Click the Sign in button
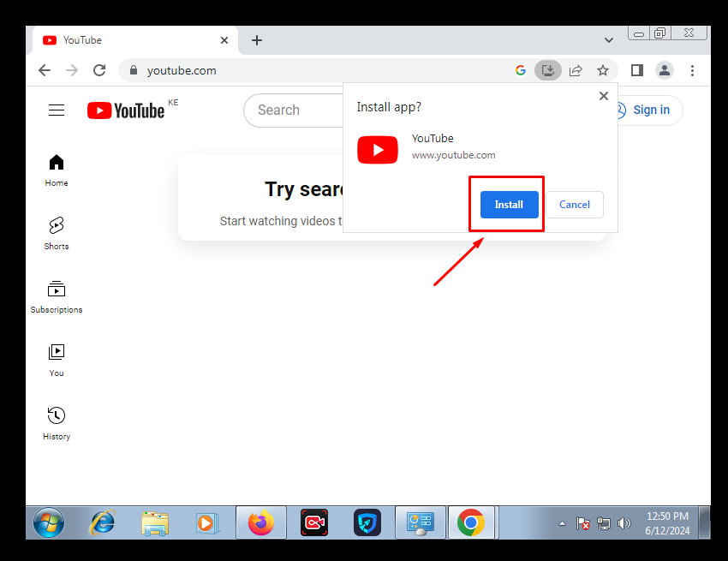Image resolution: width=728 pixels, height=561 pixels. [648, 110]
